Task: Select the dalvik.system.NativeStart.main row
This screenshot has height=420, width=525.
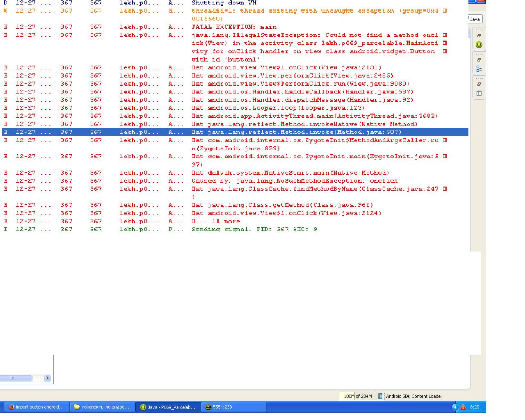Action: pyautogui.click(x=235, y=173)
